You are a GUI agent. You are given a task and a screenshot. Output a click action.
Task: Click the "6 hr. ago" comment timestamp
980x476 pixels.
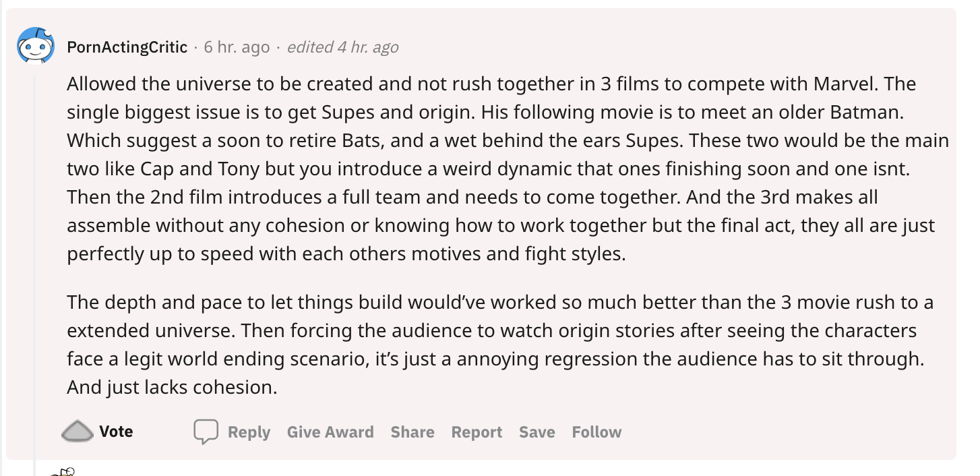[x=237, y=47]
